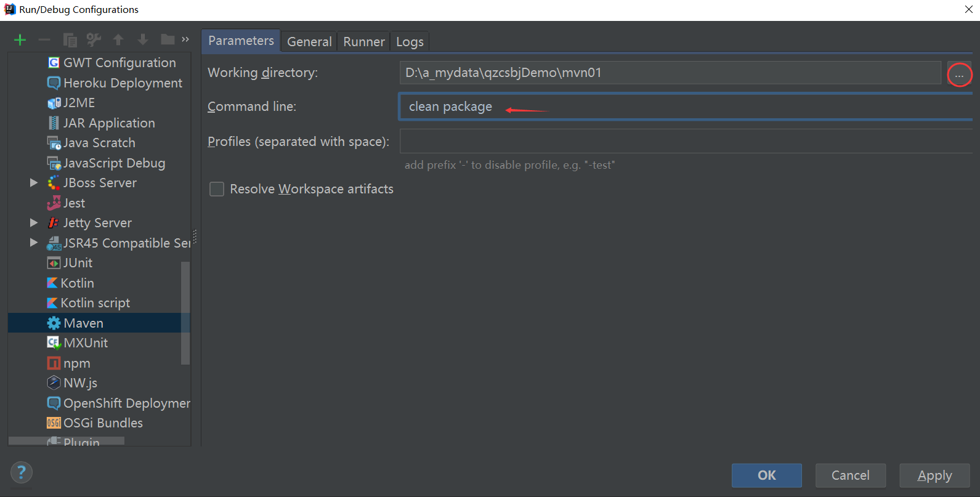Select Kotlin script in configuration list
Viewport: 980px width, 497px height.
(95, 303)
